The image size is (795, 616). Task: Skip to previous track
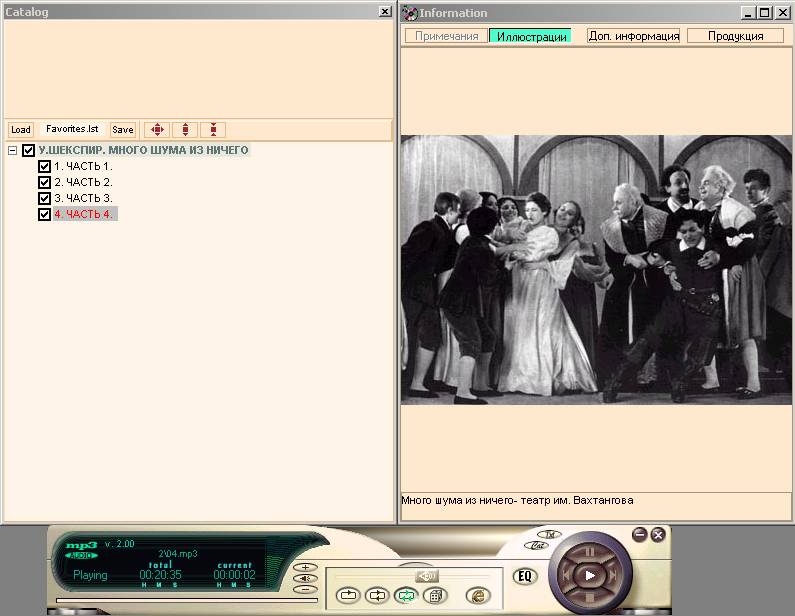[566, 575]
